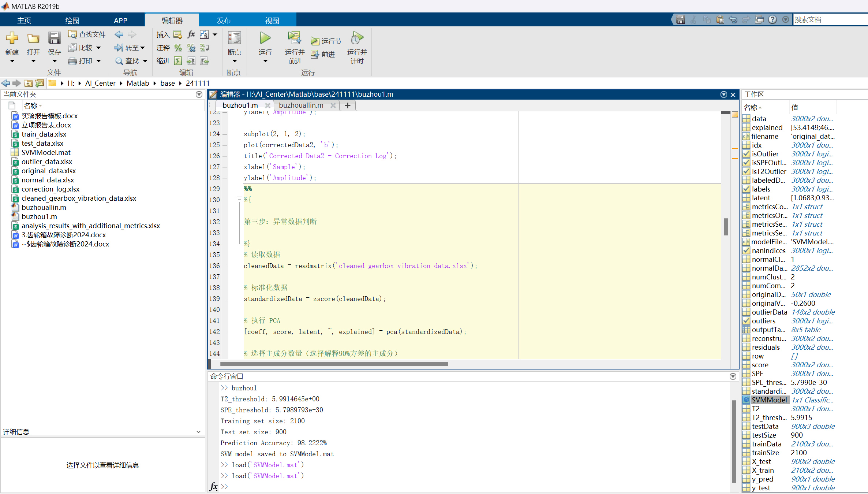Open the Editor panel actions menu
This screenshot has height=494, width=868.
tap(724, 94)
